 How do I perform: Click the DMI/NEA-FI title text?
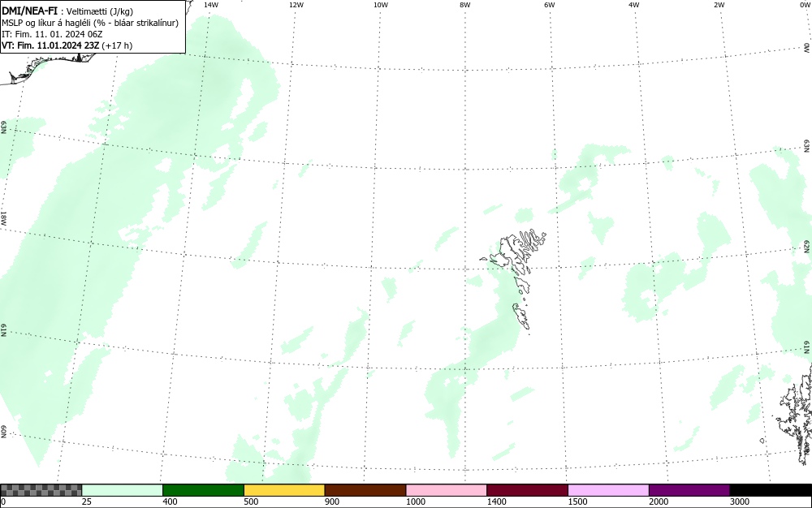pos(29,11)
